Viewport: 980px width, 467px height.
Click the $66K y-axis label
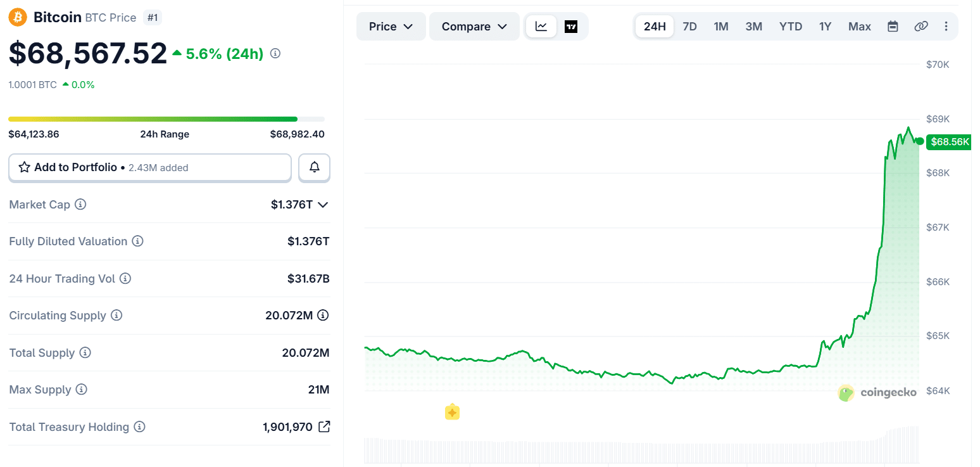coord(938,282)
